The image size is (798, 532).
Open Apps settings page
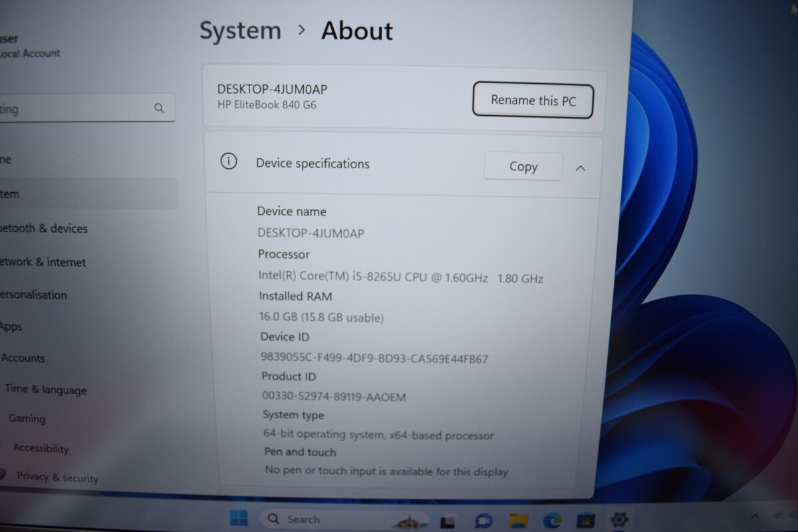11,327
